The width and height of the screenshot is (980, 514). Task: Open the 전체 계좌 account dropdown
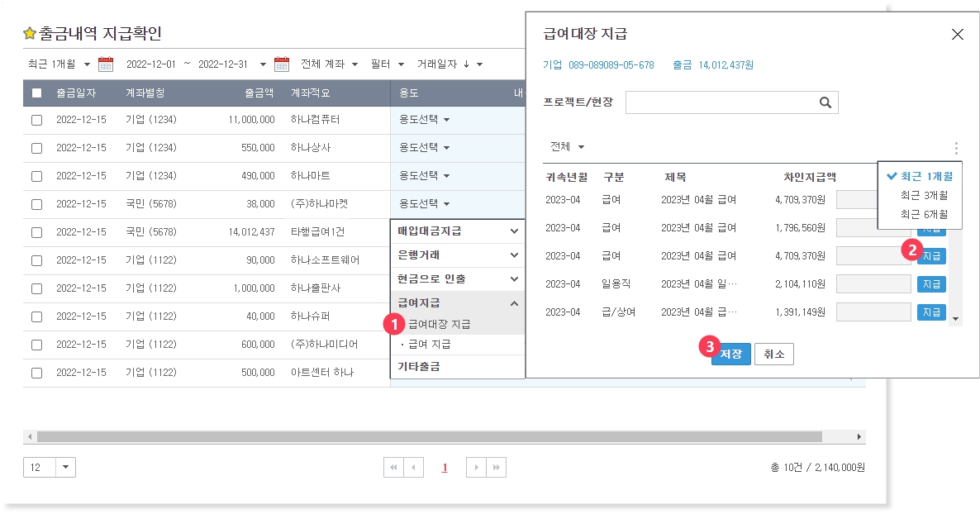[329, 64]
